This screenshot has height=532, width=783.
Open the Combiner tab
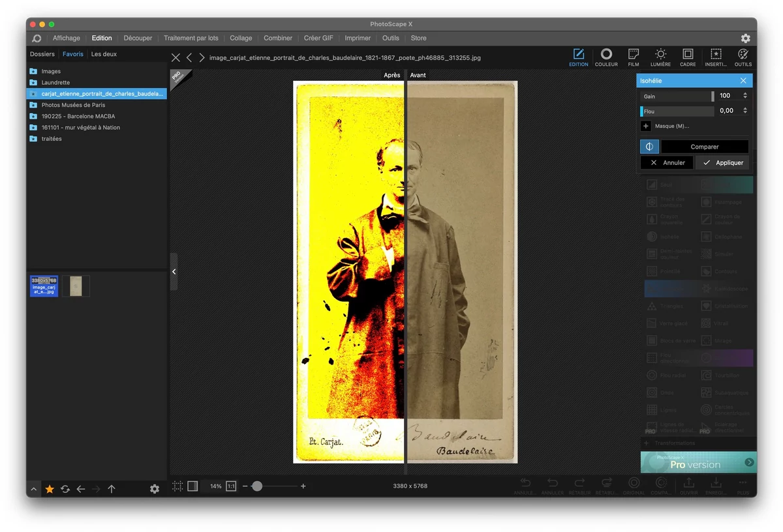coord(278,38)
